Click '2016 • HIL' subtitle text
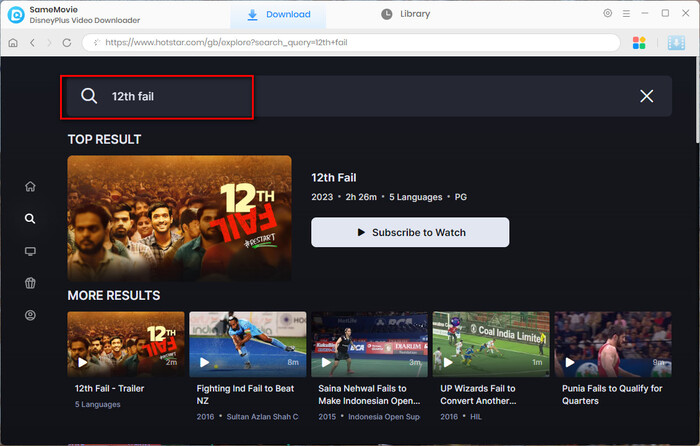Viewport: 700px width, 446px height. [x=461, y=417]
